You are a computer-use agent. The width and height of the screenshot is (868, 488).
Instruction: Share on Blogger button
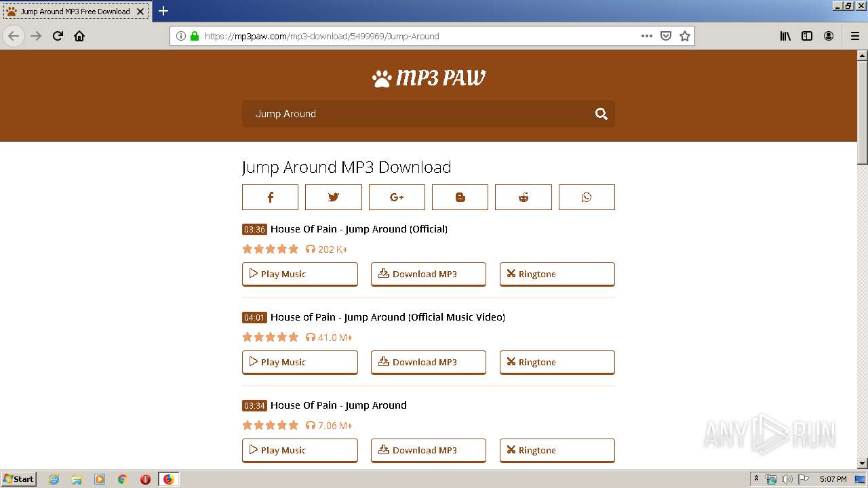[460, 197]
